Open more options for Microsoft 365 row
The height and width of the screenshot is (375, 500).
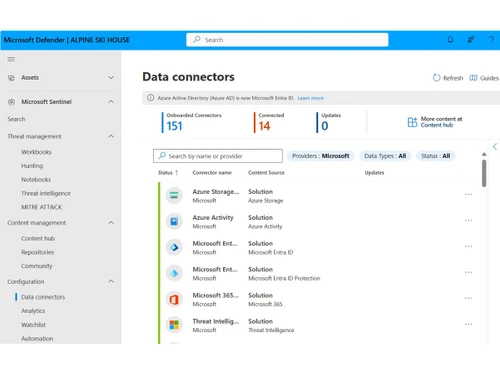468,298
